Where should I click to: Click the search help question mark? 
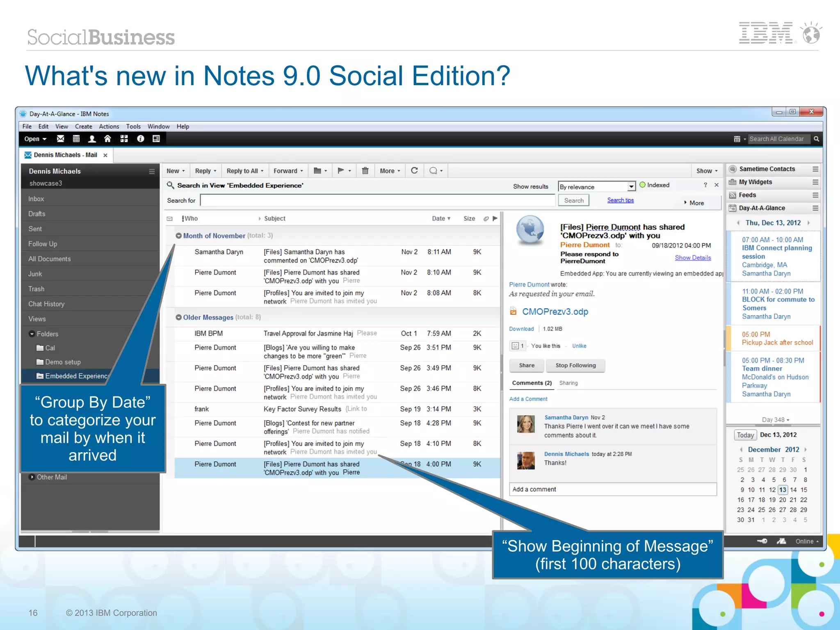tap(705, 185)
